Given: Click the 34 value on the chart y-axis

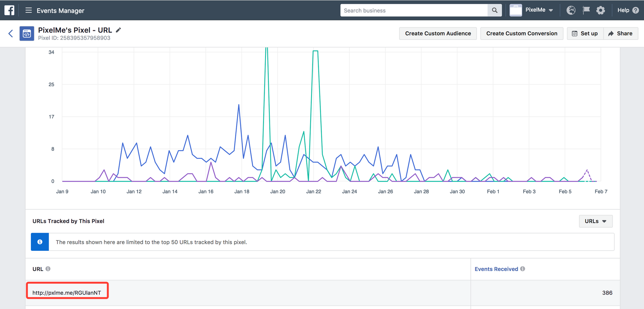Looking at the screenshot, I should pos(51,52).
